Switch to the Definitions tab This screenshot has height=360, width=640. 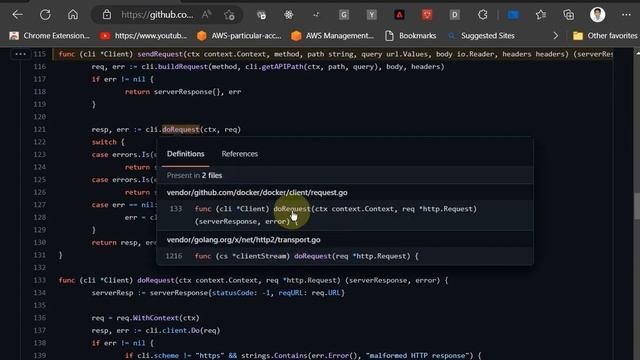pyautogui.click(x=185, y=154)
